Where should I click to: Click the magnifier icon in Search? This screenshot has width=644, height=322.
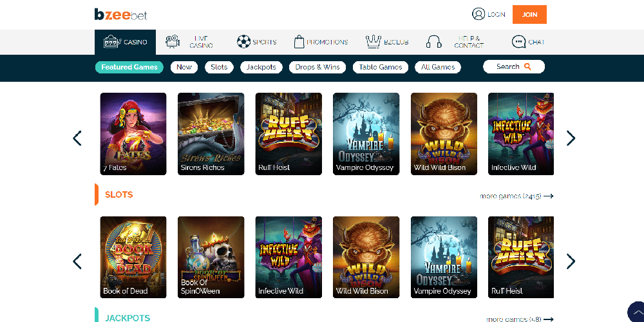pos(527,66)
